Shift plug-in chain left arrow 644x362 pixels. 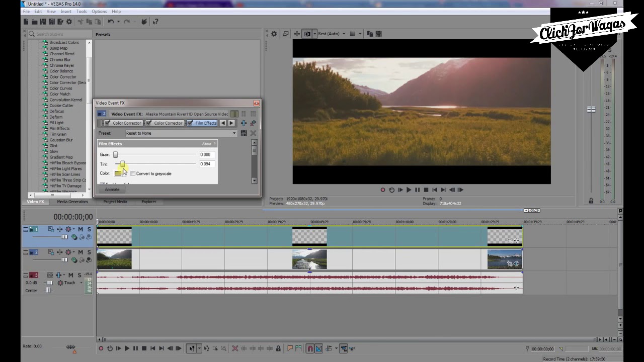point(223,123)
